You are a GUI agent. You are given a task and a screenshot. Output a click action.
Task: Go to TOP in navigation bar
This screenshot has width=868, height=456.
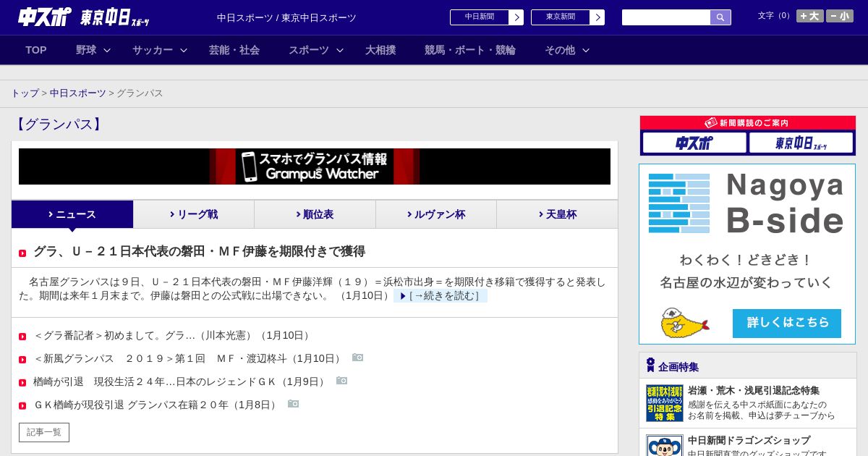[x=36, y=50]
